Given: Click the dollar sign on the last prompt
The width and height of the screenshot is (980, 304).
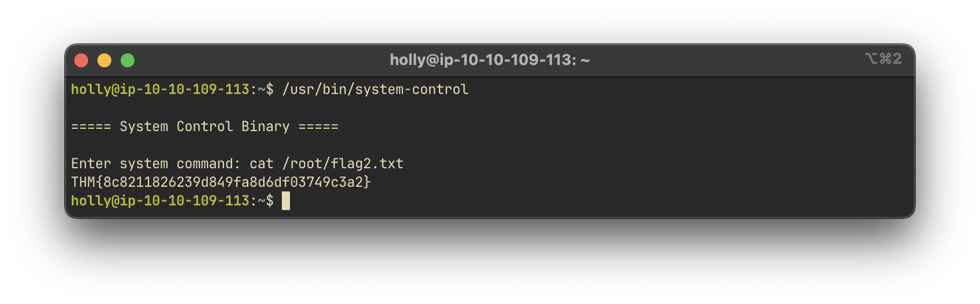Looking at the screenshot, I should tap(270, 201).
